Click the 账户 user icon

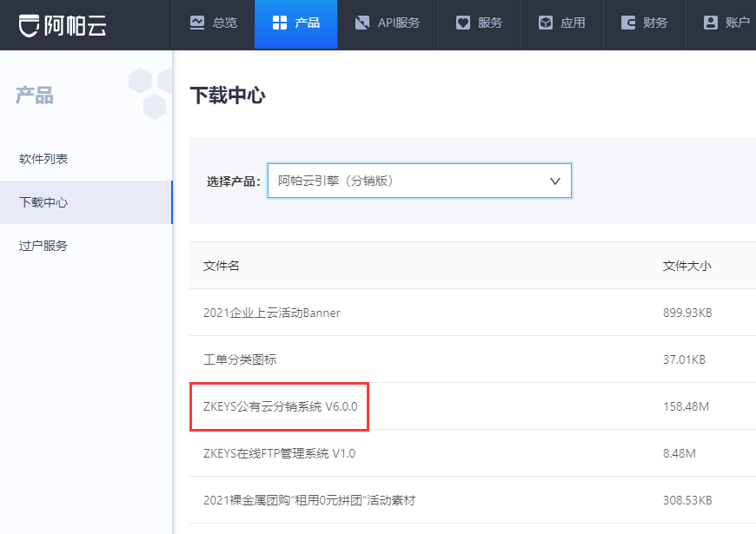[x=710, y=23]
